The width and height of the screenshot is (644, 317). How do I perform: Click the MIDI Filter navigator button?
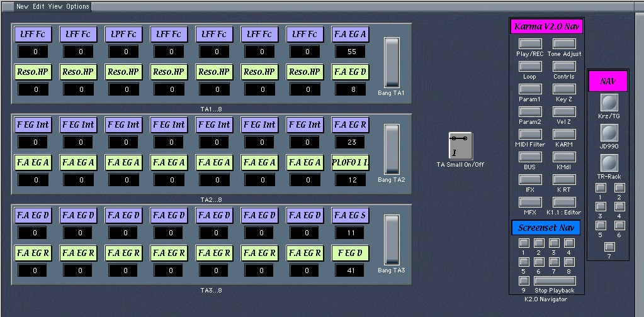pos(529,135)
